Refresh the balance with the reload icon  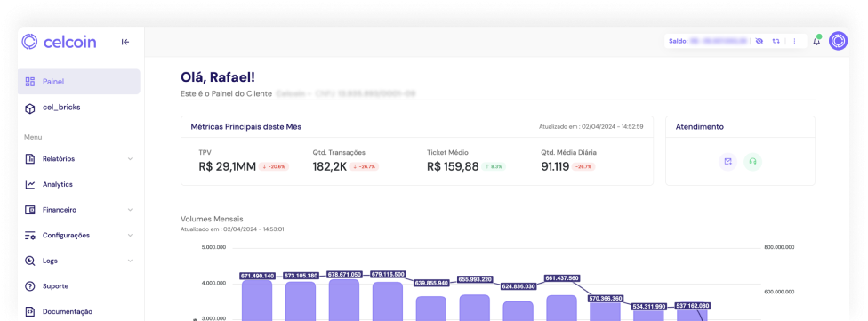point(776,41)
